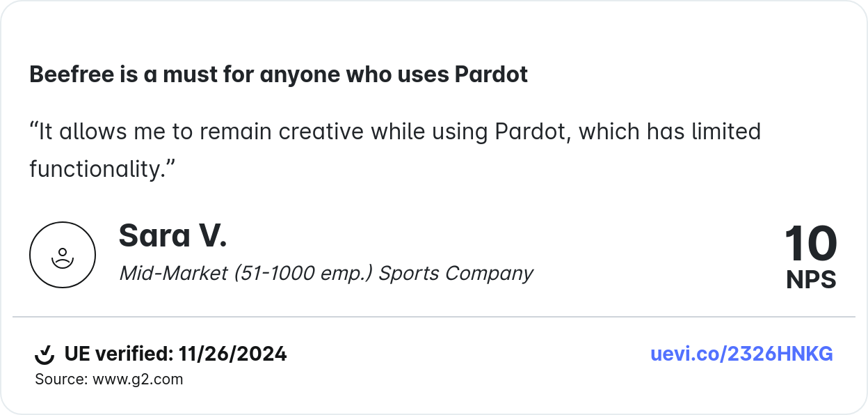The width and height of the screenshot is (868, 415).
Task: Click the UE verified checkmark icon
Action: pyautogui.click(x=45, y=354)
